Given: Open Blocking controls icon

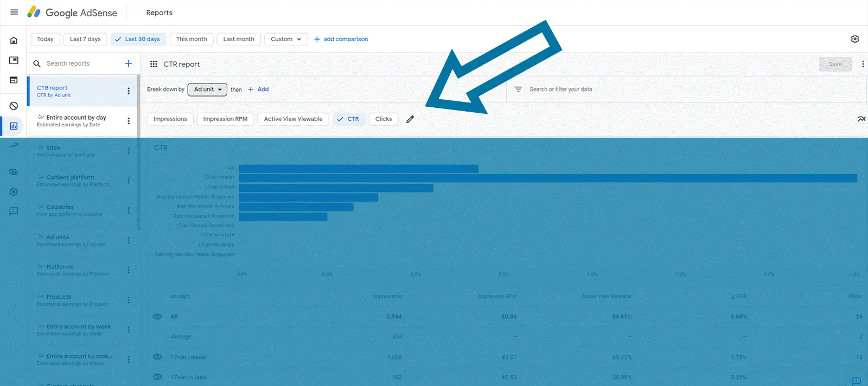Looking at the screenshot, I should pos(14,106).
